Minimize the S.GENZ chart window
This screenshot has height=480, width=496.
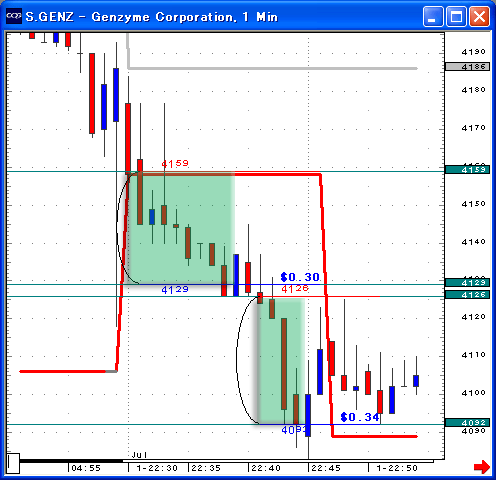(x=433, y=16)
